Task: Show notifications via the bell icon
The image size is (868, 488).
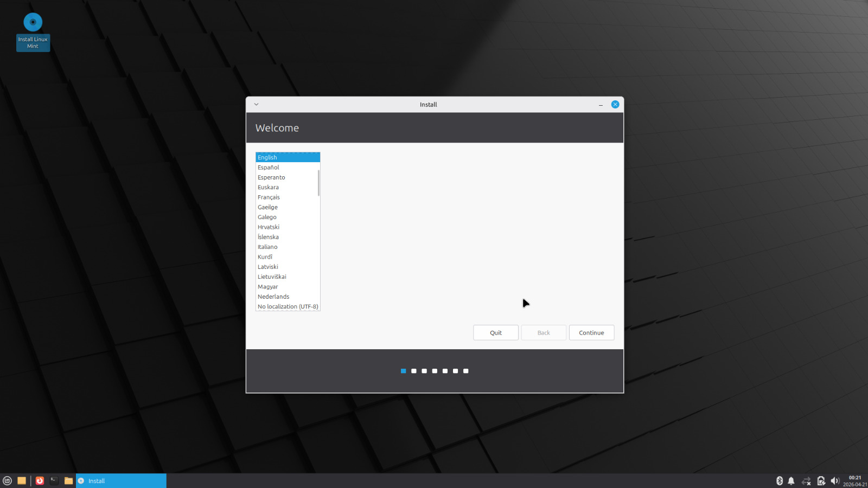Action: coord(791,480)
